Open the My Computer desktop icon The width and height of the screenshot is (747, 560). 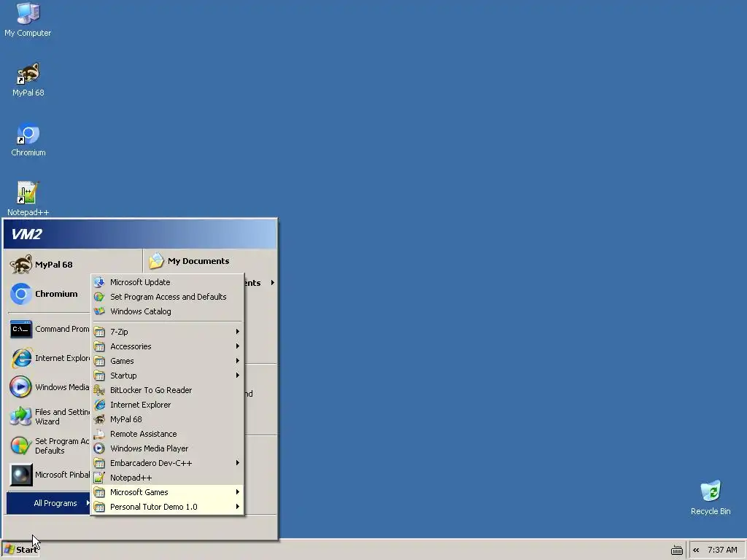point(28,20)
